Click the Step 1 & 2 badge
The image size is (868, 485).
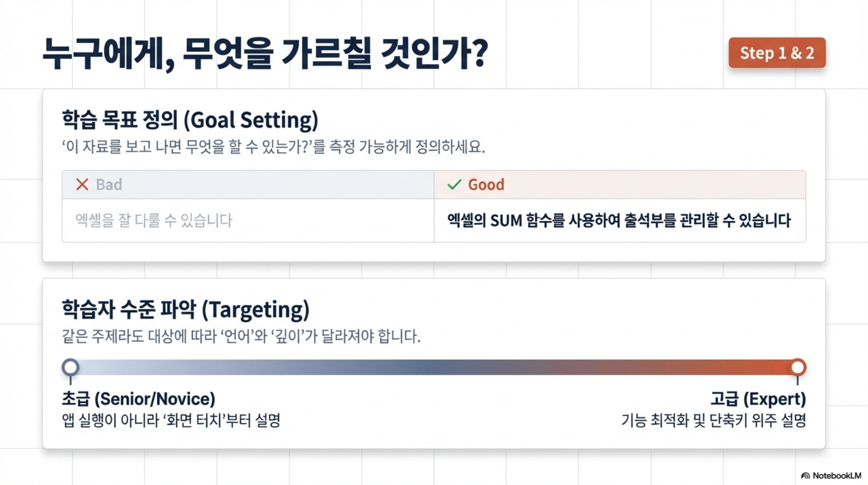click(777, 53)
